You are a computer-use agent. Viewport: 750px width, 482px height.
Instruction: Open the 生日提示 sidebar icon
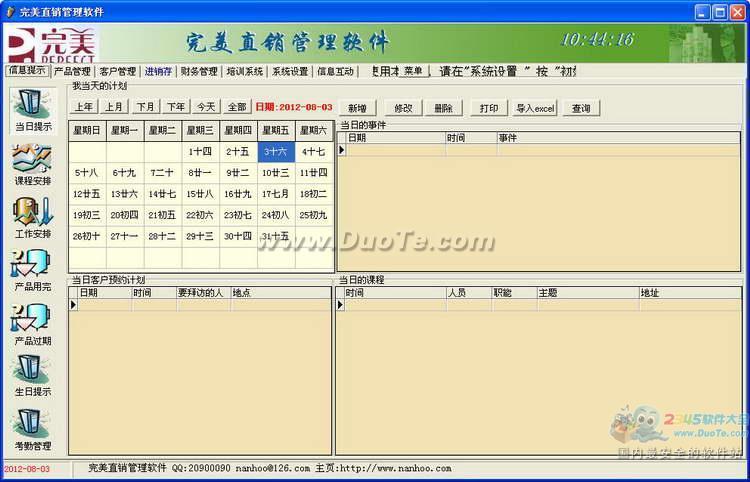pos(33,376)
